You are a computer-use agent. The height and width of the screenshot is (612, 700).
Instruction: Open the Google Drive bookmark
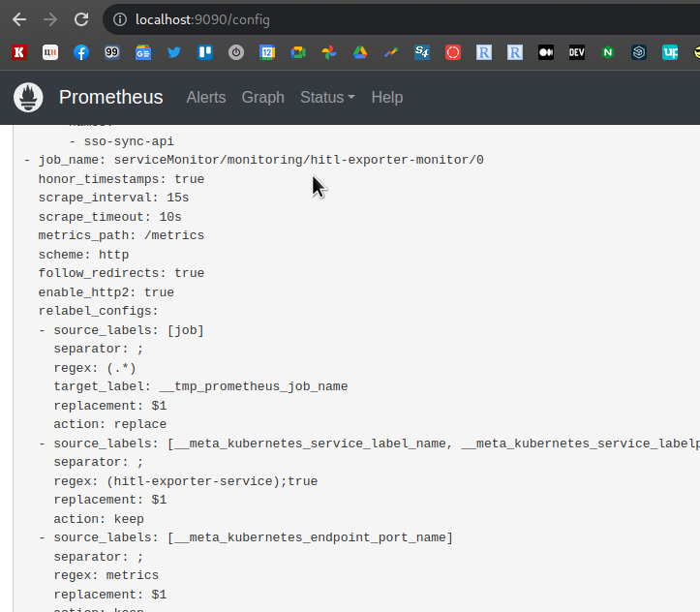[360, 52]
